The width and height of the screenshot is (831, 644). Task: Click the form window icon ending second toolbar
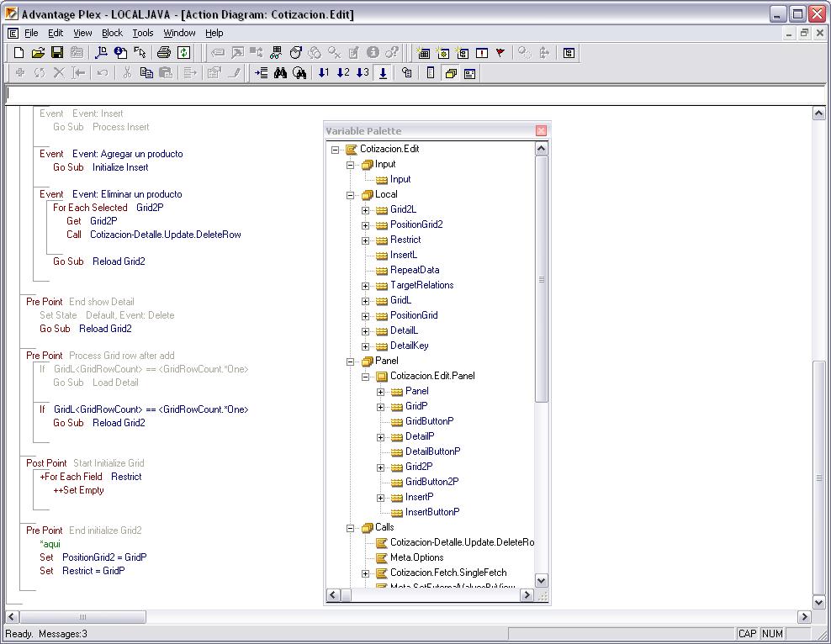pos(469,73)
